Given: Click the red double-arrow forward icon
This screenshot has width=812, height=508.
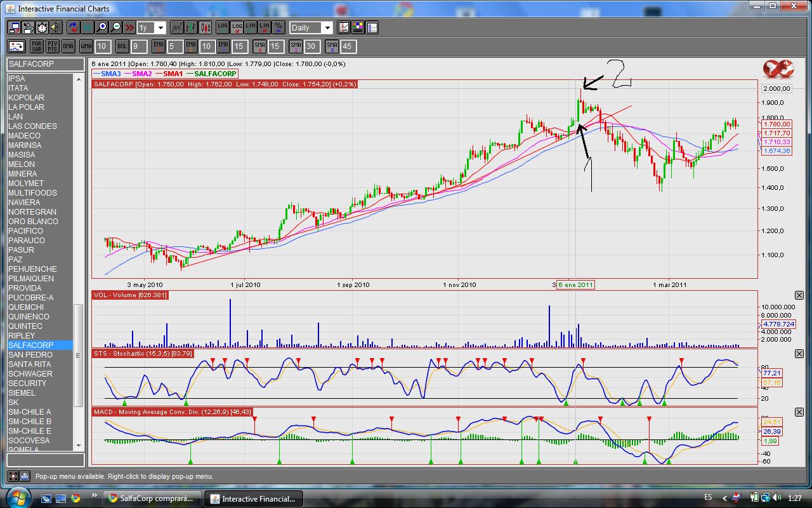Looking at the screenshot, I should click(129, 27).
